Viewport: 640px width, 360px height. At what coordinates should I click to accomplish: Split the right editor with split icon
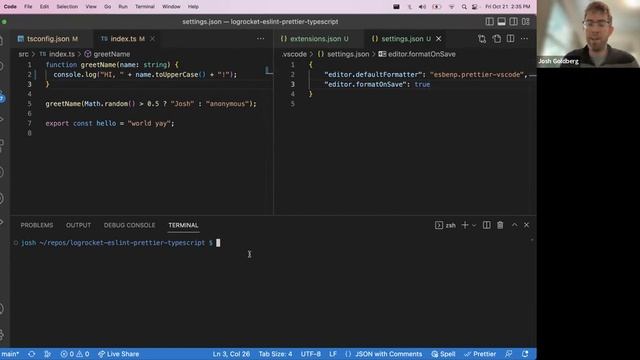point(511,39)
